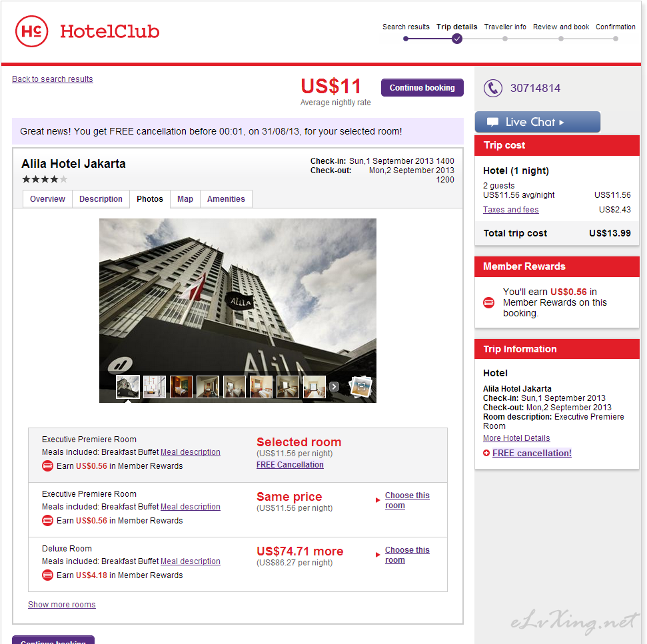Select the second hotel photo thumbnail
The width and height of the screenshot is (647, 644).
point(155,387)
